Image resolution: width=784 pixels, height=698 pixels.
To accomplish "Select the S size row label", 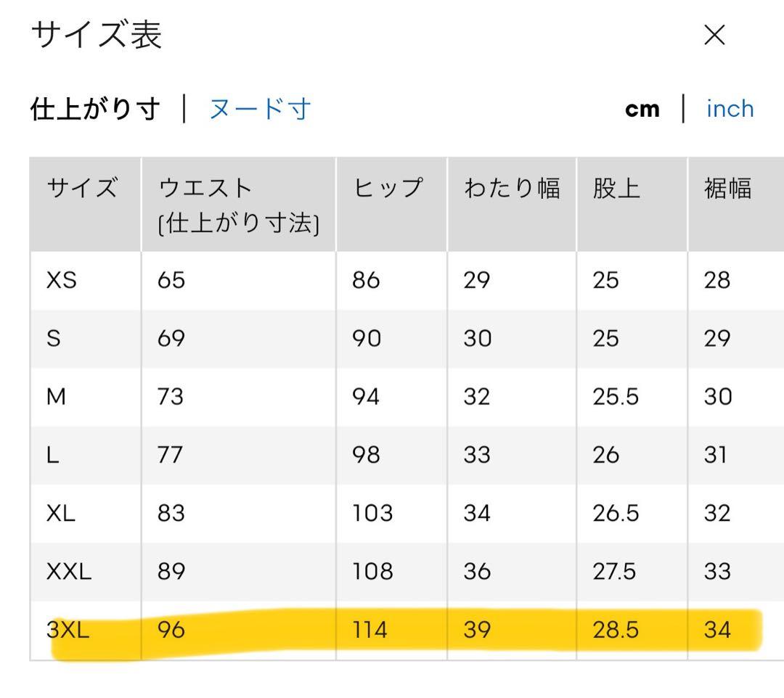I will [54, 339].
